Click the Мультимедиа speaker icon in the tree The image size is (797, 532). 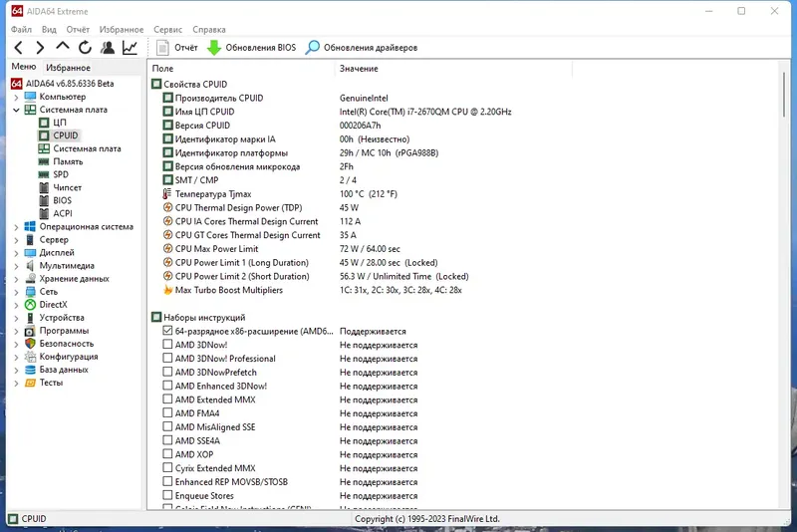click(x=31, y=266)
